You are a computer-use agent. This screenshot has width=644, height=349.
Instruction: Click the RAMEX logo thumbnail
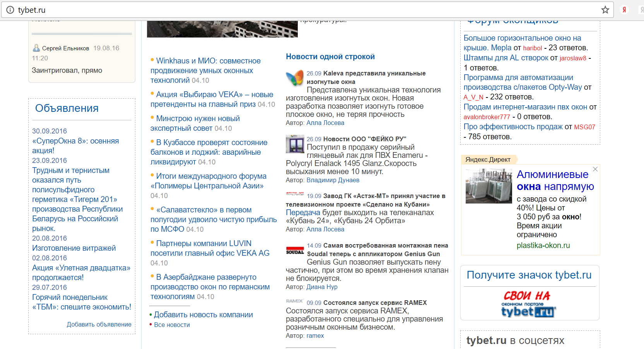point(295,301)
